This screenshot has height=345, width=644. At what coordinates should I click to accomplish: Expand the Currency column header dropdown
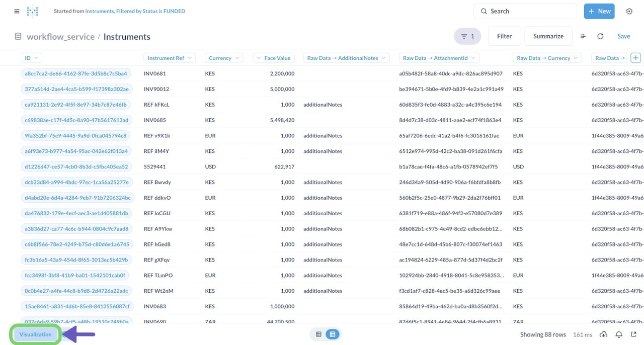click(x=224, y=58)
